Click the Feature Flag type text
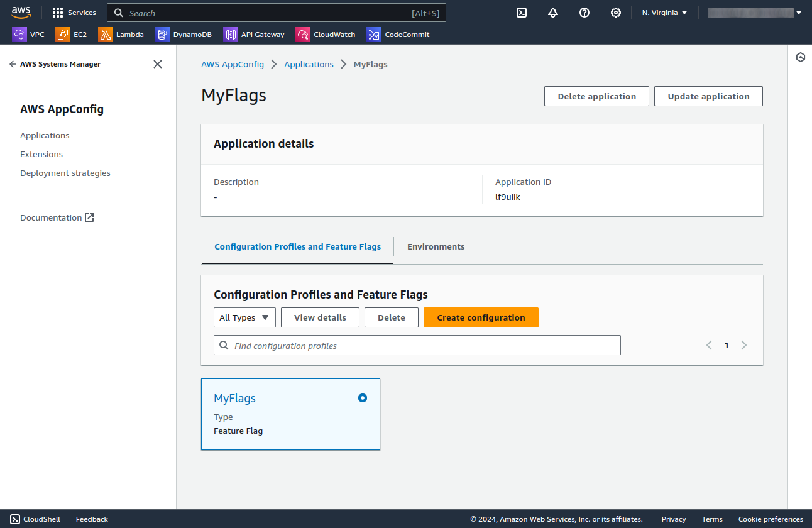The image size is (812, 528). [x=238, y=431]
